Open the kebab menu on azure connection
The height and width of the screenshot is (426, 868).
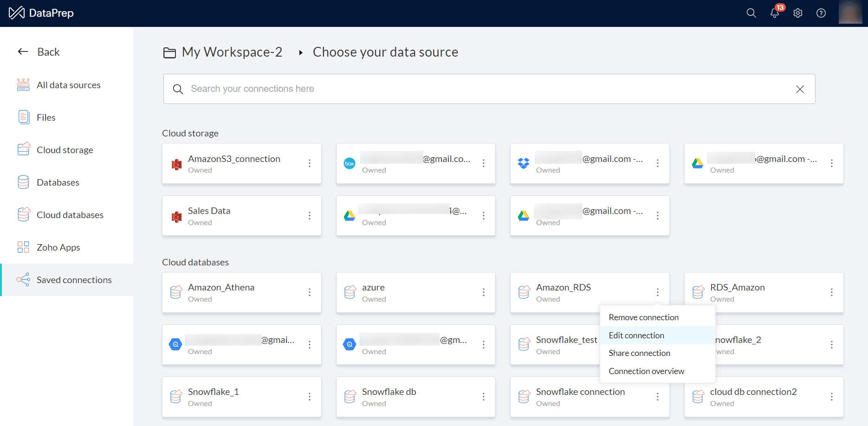click(x=484, y=292)
